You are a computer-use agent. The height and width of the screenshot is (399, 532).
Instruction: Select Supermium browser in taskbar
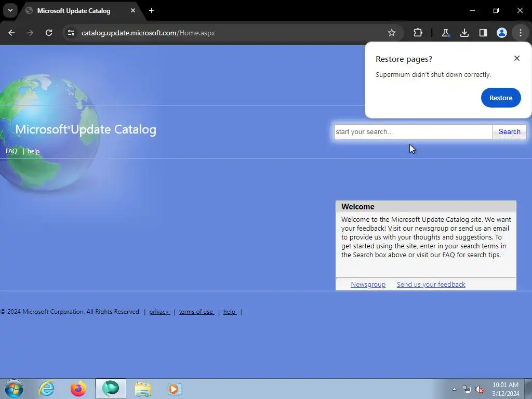111,389
